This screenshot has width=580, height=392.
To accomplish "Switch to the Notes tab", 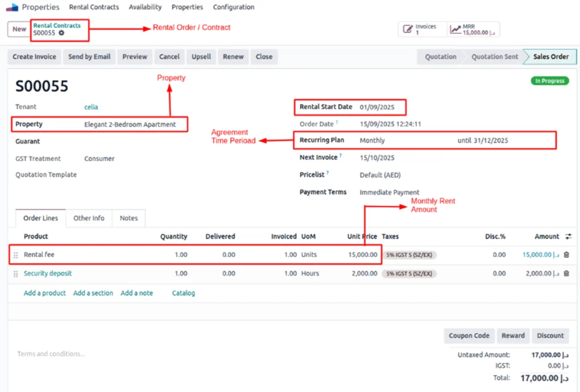I will [x=129, y=218].
